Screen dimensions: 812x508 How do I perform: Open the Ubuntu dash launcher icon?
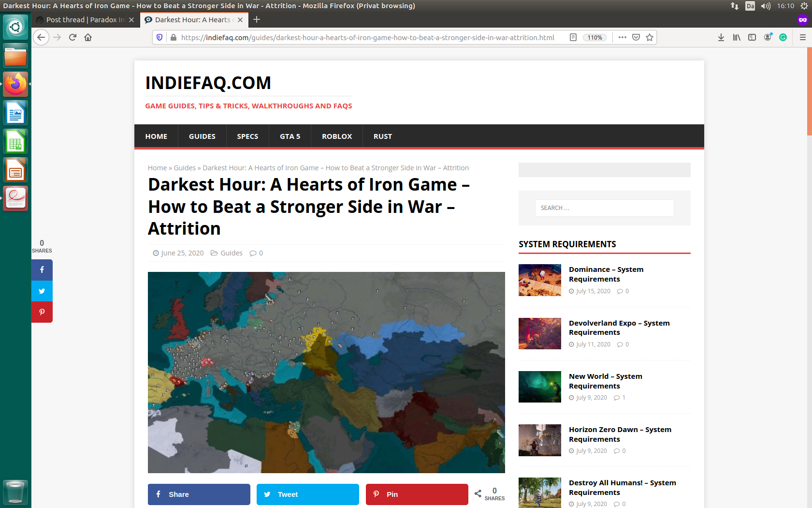15,27
